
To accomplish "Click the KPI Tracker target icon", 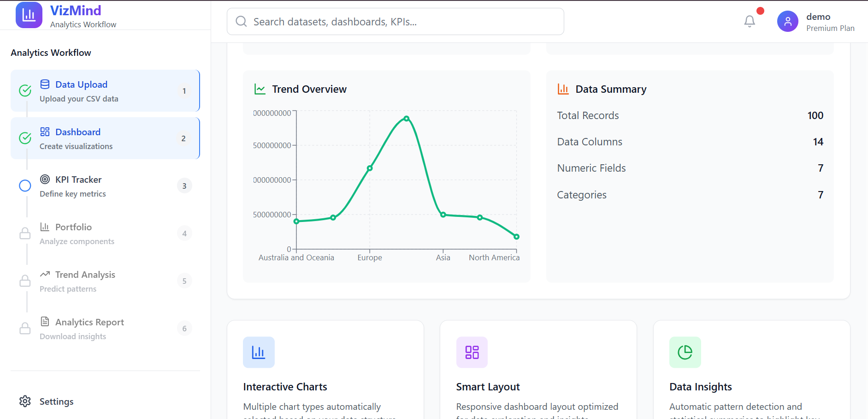I will click(45, 179).
